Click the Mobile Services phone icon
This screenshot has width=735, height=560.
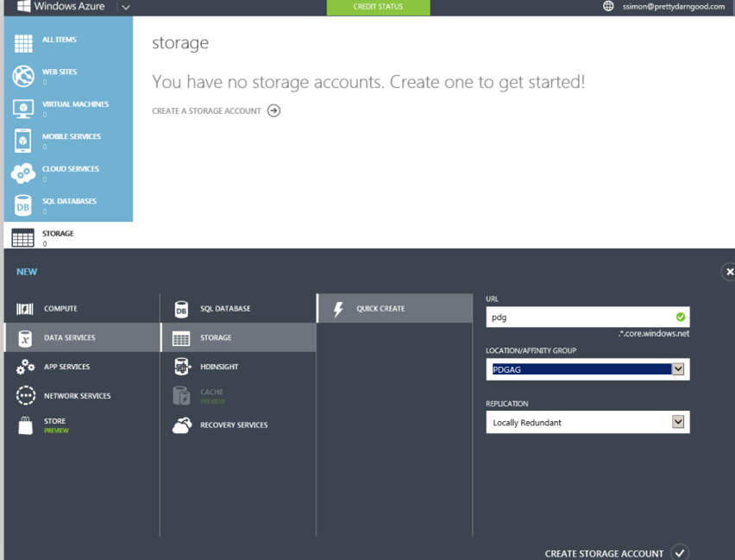(x=23, y=141)
